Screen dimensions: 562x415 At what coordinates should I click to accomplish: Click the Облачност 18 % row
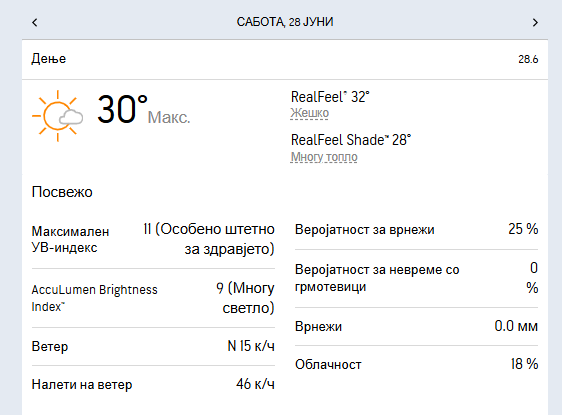pos(416,364)
